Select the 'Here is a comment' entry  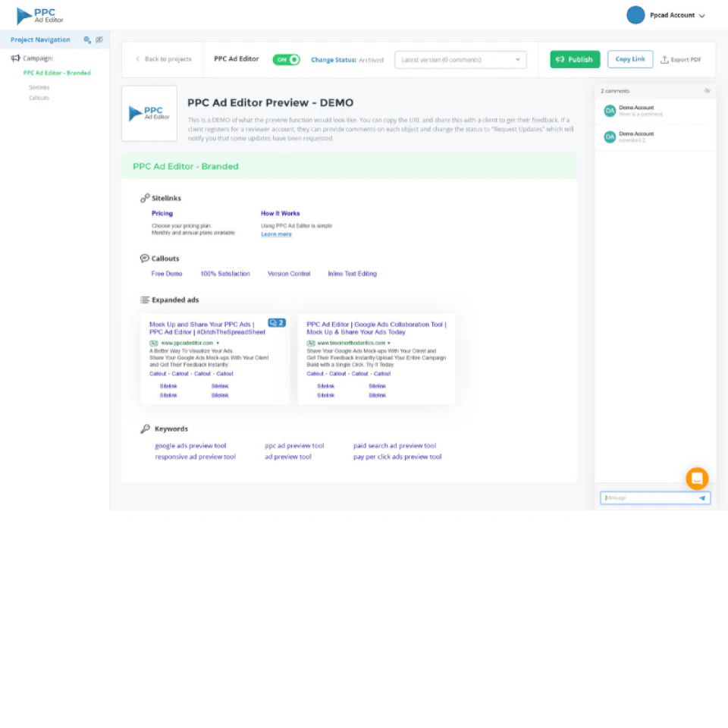click(x=655, y=111)
